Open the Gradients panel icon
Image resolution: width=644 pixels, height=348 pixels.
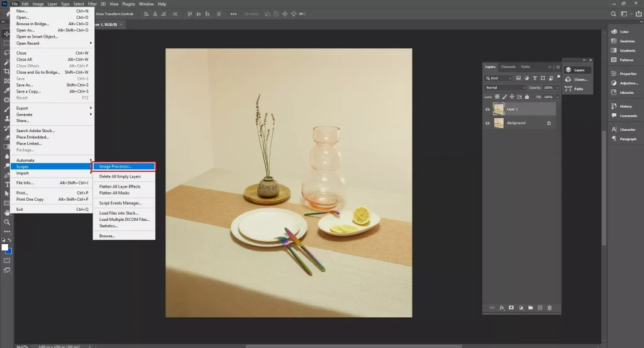pos(614,50)
